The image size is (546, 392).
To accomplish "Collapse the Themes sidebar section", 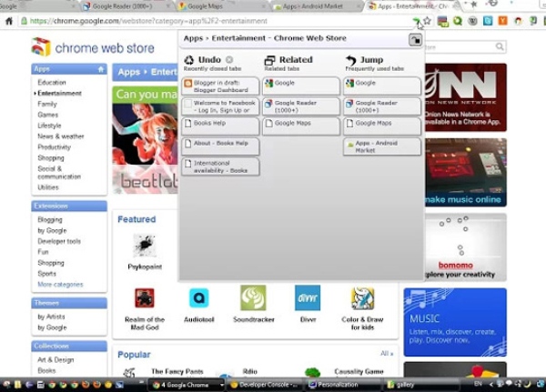I will pos(100,303).
